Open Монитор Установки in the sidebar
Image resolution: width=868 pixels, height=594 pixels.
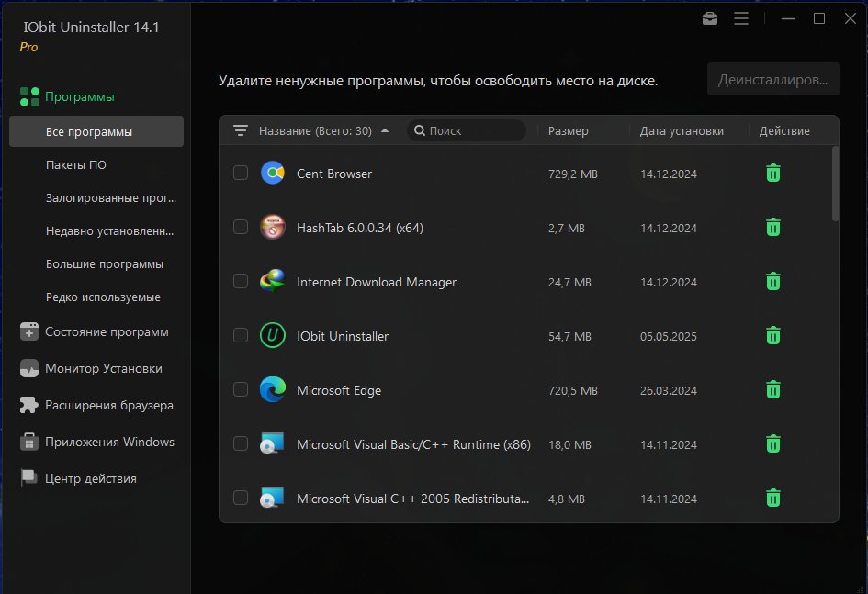(x=91, y=368)
